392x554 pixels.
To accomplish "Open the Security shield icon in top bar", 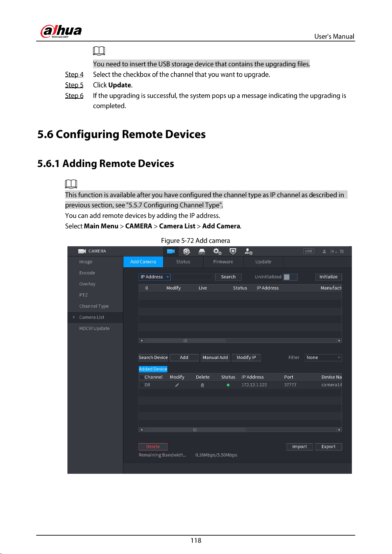I will 233,252.
